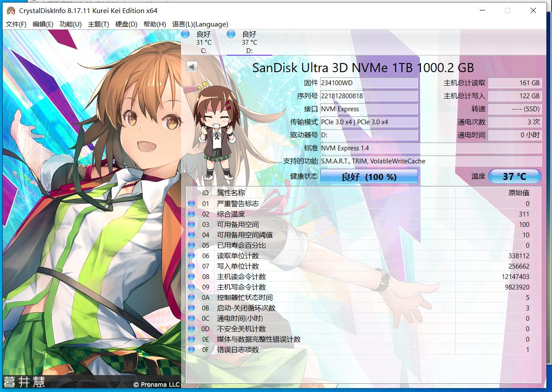The width and height of the screenshot is (552, 392).
Task: Open the 主题(T) menu
Action: coord(98,24)
